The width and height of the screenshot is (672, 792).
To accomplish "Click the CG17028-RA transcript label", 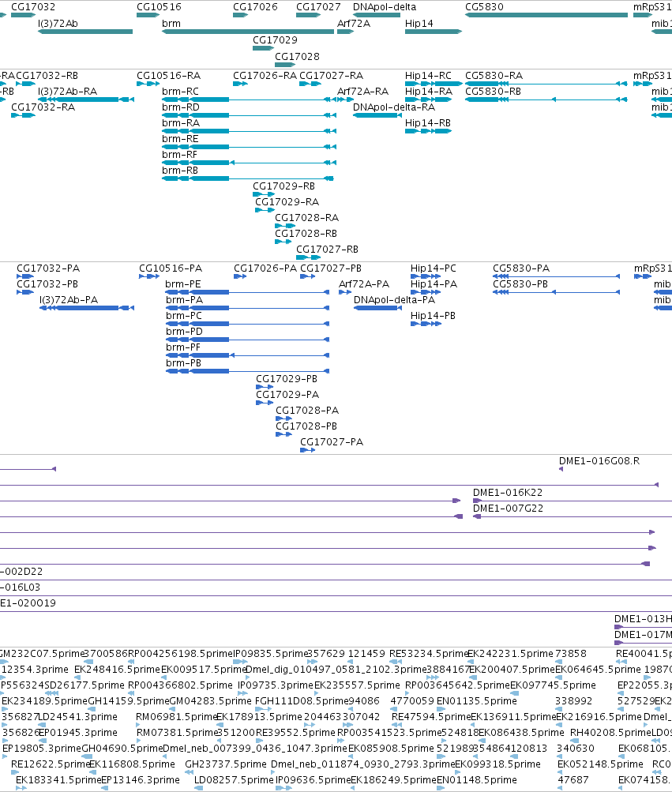I will pos(306,218).
